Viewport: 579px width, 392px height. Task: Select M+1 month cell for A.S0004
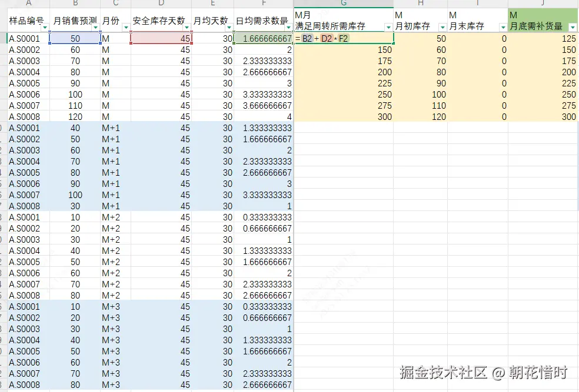click(115, 162)
